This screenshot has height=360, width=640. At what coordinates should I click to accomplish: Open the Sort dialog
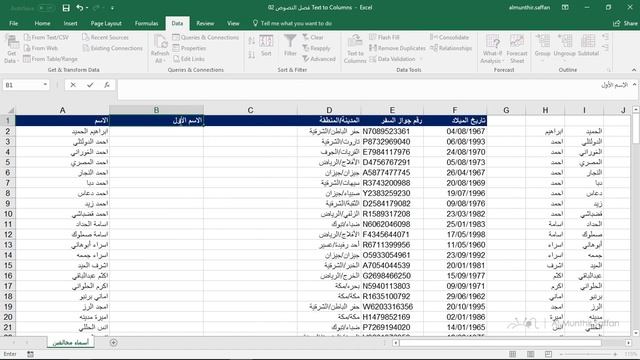click(266, 45)
